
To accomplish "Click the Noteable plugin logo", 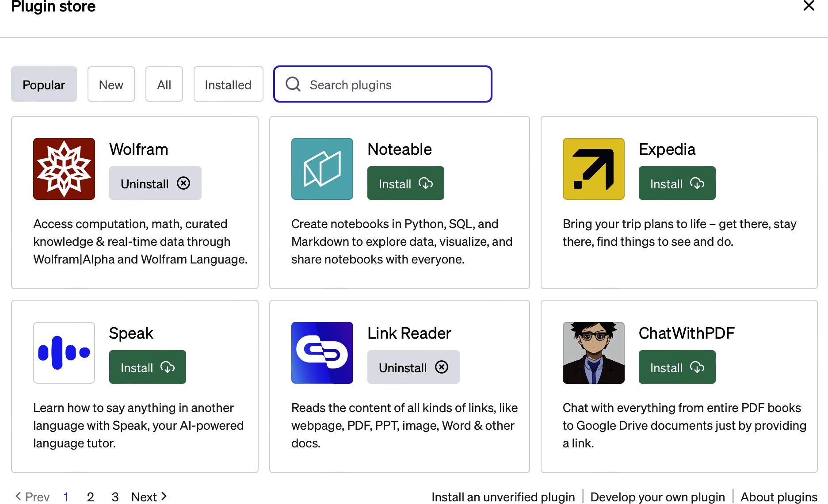I will pos(322,169).
